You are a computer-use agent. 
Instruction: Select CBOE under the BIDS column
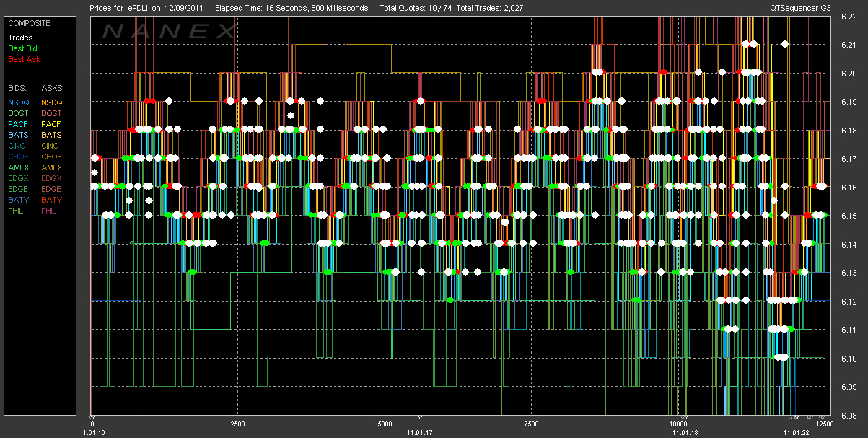point(19,157)
